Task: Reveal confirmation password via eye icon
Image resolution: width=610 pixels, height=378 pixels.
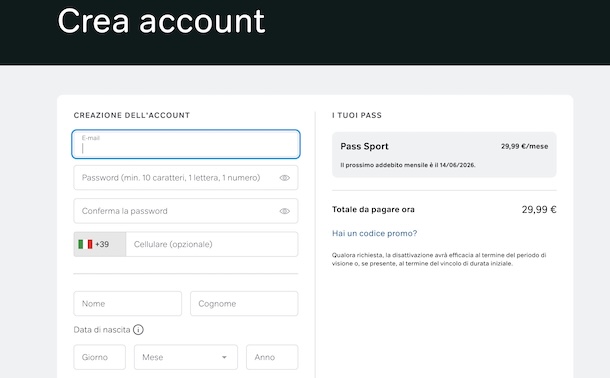Action: pyautogui.click(x=285, y=211)
